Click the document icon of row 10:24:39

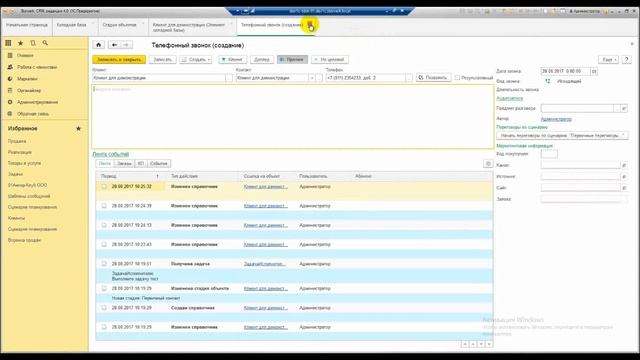tap(104, 206)
